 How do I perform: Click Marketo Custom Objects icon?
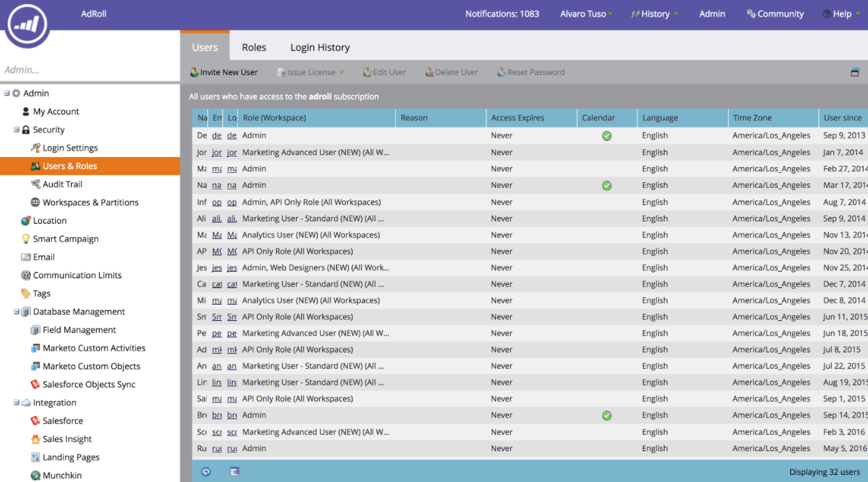click(x=36, y=366)
